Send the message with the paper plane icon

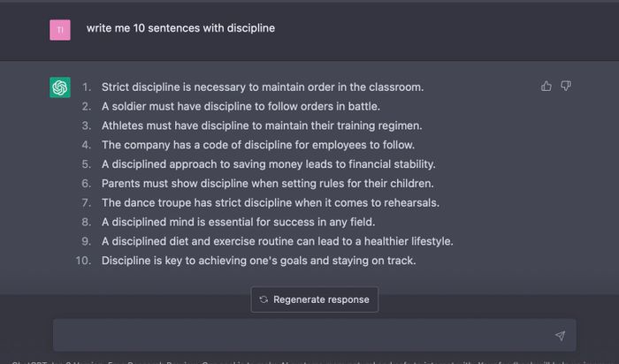pyautogui.click(x=560, y=336)
